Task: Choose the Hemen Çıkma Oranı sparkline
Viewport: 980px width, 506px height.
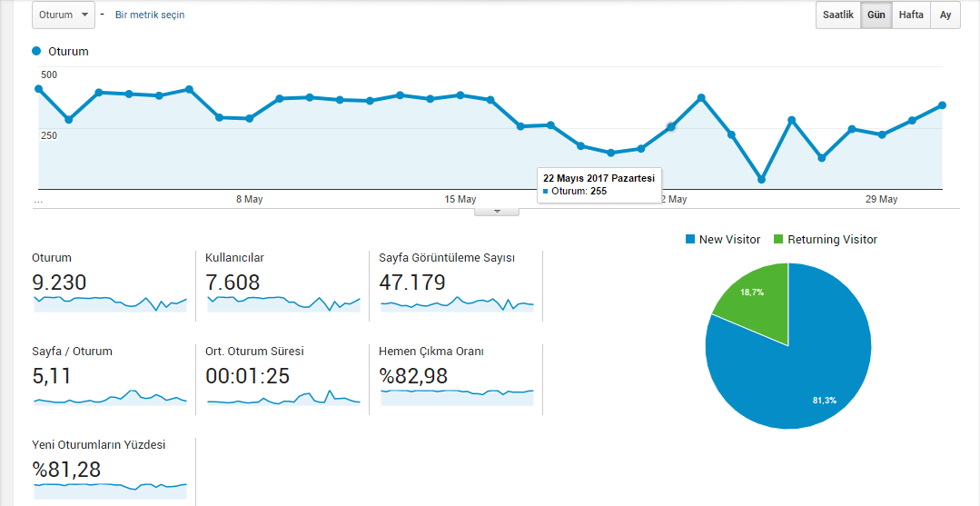Action: tap(457, 398)
